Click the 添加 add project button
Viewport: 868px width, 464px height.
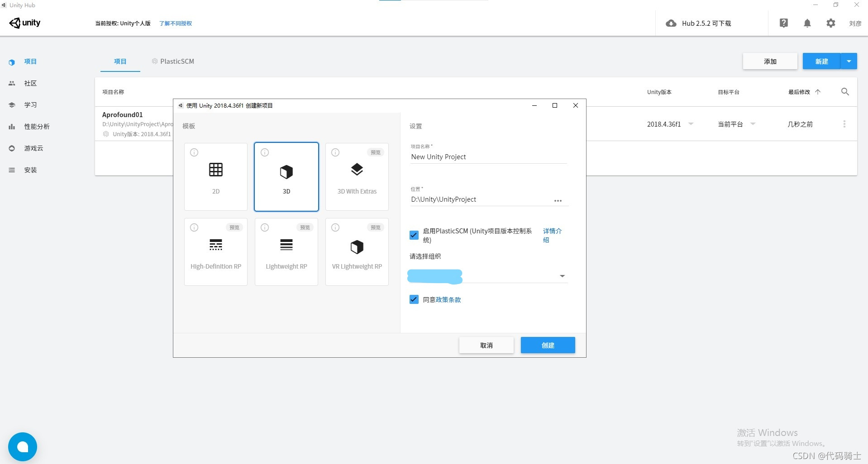click(x=770, y=62)
